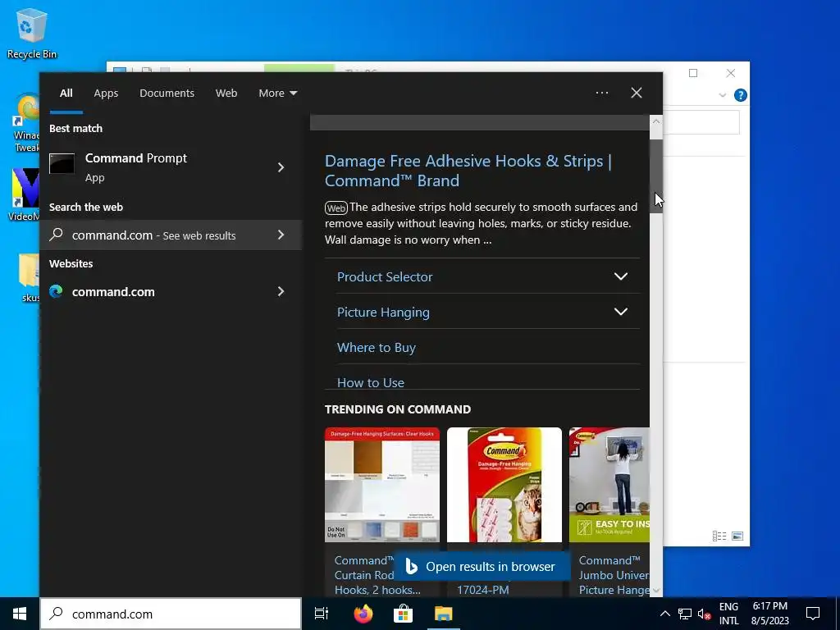The width and height of the screenshot is (840, 630).
Task: Click the preview pane scrollbar thumb
Action: [x=655, y=176]
